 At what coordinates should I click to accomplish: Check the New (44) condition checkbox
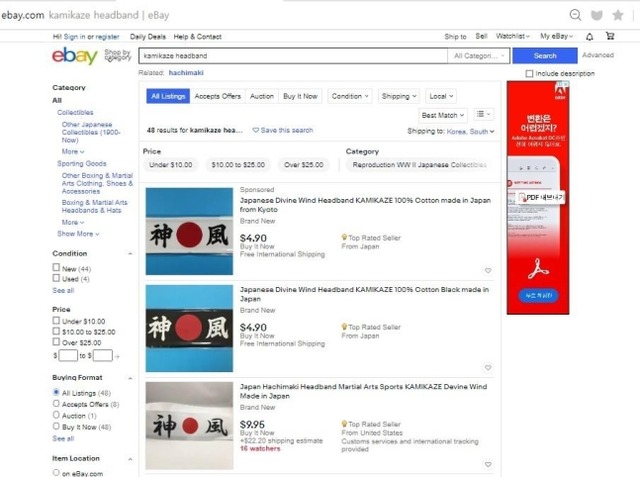tap(56, 268)
